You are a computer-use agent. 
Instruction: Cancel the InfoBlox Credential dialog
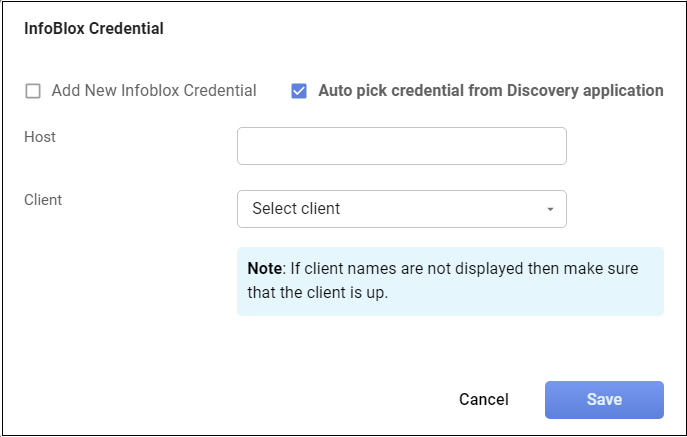pyautogui.click(x=483, y=400)
